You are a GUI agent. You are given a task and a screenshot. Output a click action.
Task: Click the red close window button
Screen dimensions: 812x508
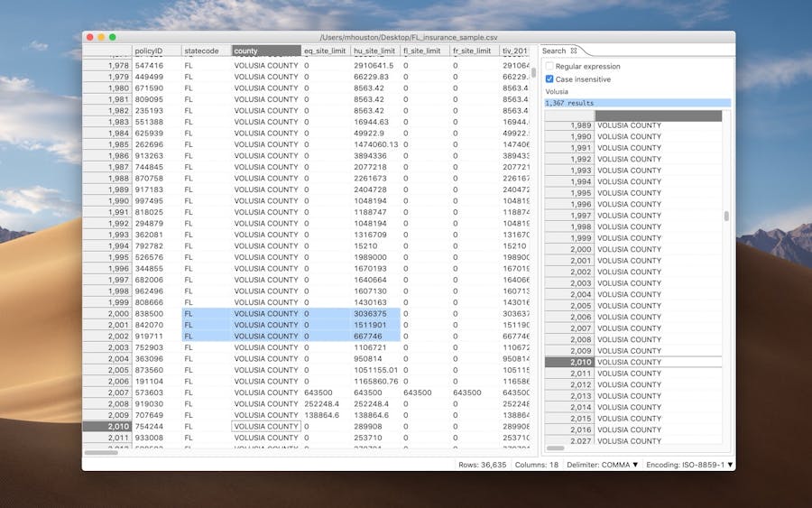(89, 37)
